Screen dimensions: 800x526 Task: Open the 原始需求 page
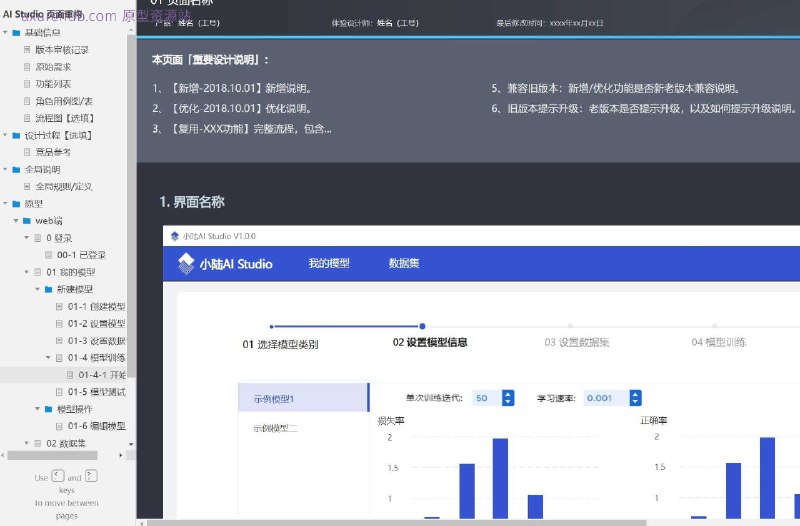click(x=53, y=67)
